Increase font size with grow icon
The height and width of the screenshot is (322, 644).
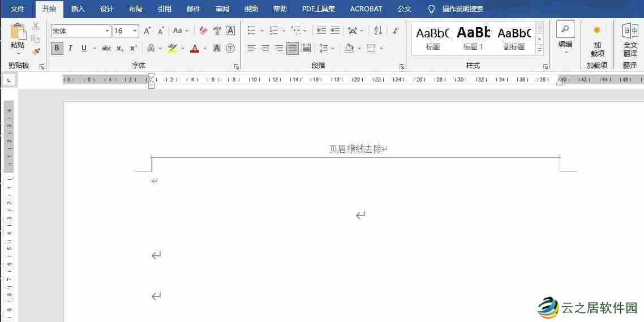[147, 31]
